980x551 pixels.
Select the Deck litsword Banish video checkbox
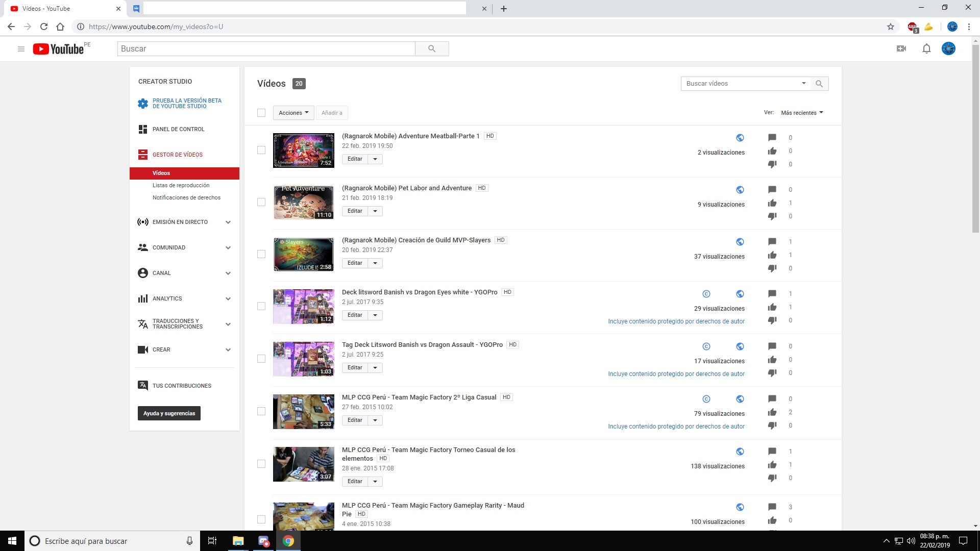point(261,306)
